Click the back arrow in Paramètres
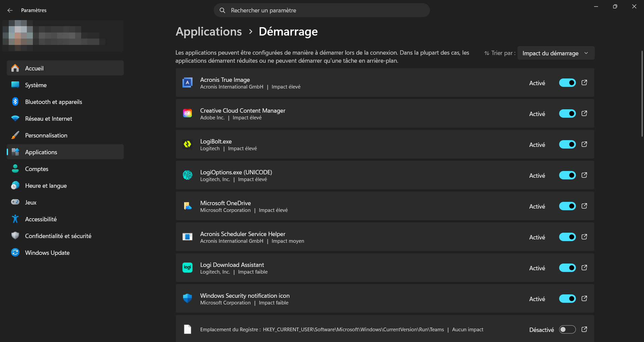This screenshot has width=644, height=342. click(x=10, y=10)
